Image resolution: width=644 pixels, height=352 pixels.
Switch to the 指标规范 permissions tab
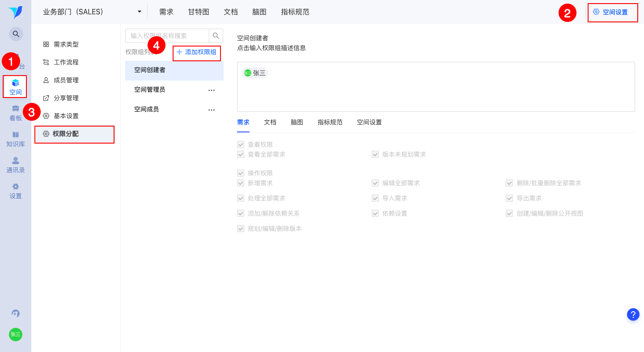tap(330, 122)
